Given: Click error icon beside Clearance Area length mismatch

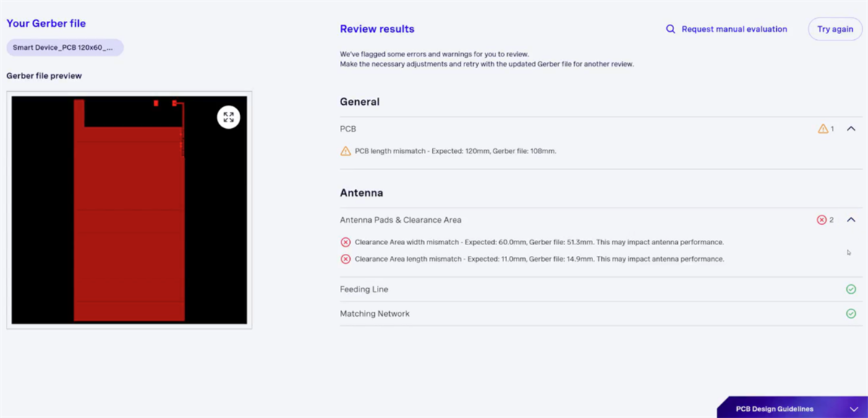Looking at the screenshot, I should point(346,259).
